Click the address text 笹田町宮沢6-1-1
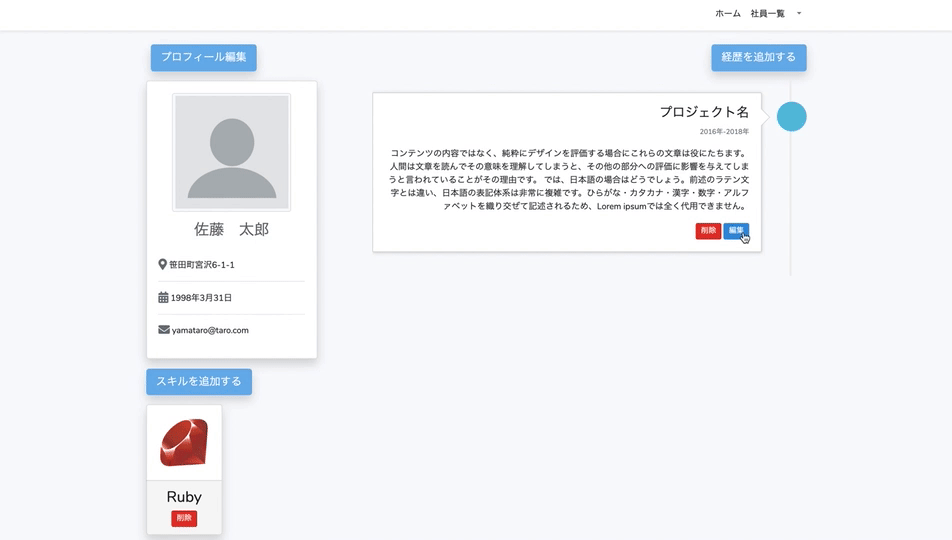 (x=202, y=265)
